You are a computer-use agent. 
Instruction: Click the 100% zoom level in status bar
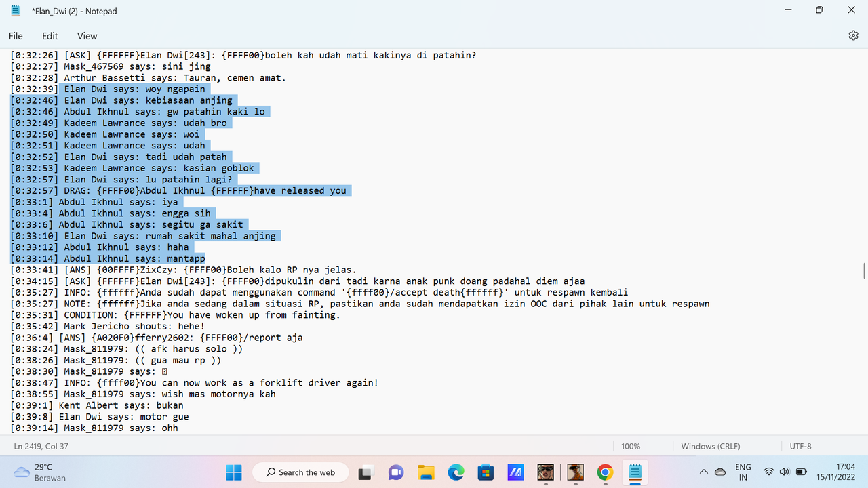631,446
